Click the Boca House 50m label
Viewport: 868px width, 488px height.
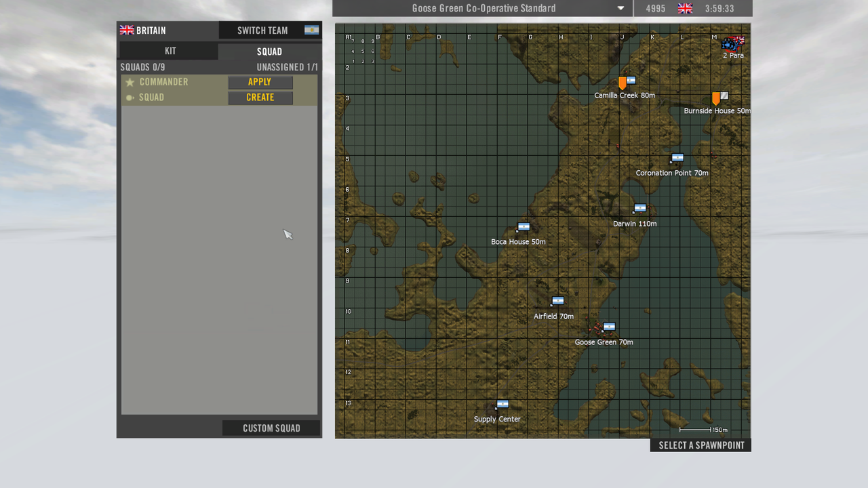coord(518,242)
